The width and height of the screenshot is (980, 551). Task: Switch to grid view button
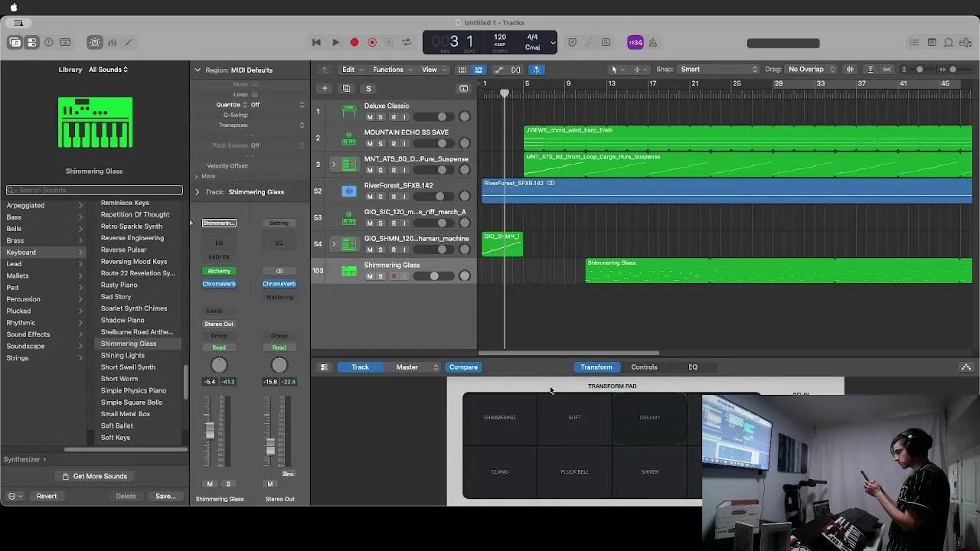(x=462, y=70)
